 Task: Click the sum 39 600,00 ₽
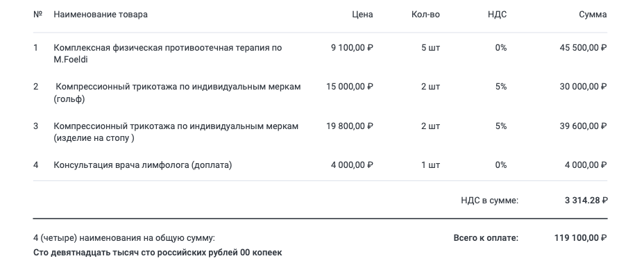pyautogui.click(x=583, y=126)
